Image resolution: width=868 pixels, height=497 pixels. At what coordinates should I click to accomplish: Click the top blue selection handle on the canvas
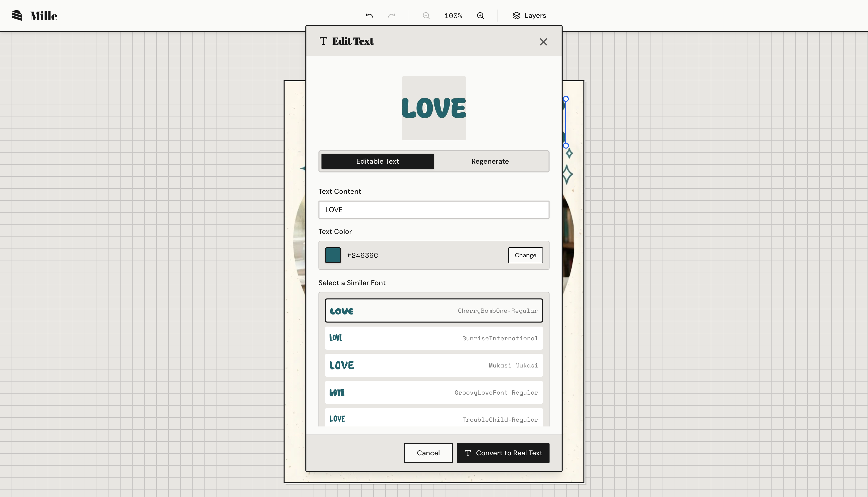pos(566,99)
